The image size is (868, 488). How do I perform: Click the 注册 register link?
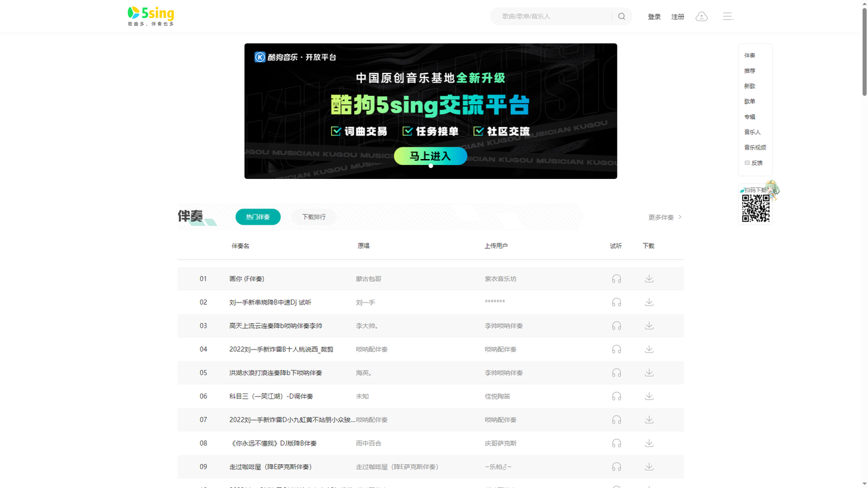[678, 17]
